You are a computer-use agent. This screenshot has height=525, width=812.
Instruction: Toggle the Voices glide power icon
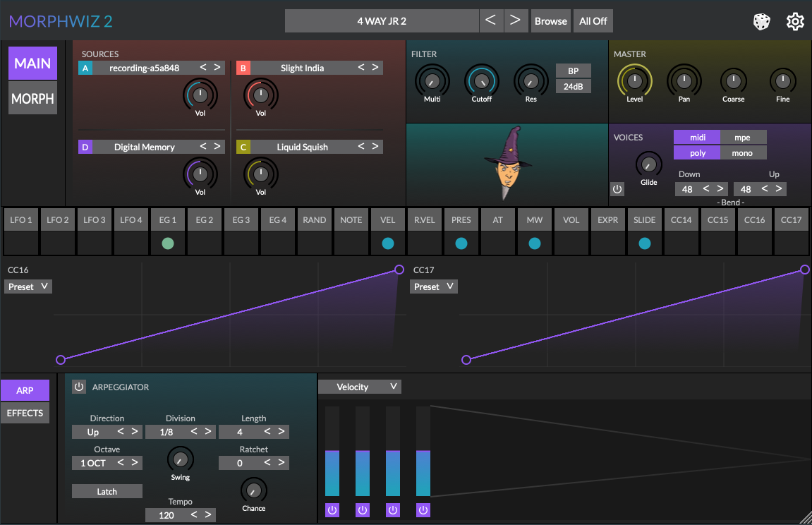617,189
